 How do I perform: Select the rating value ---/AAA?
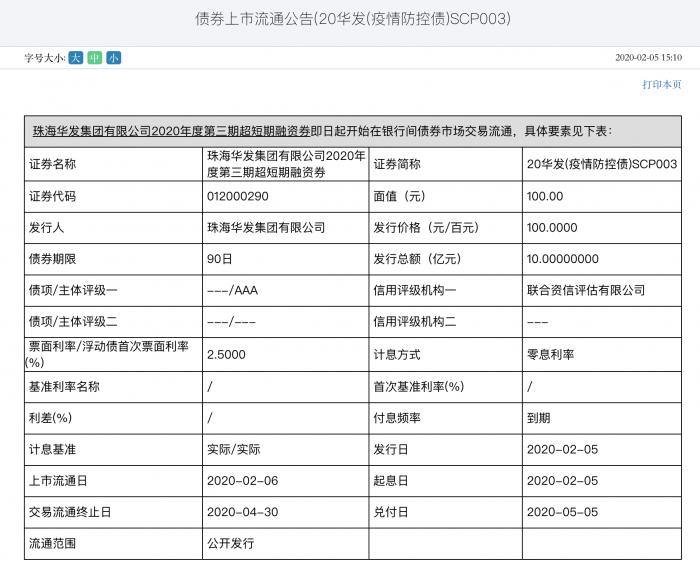pyautogui.click(x=233, y=291)
